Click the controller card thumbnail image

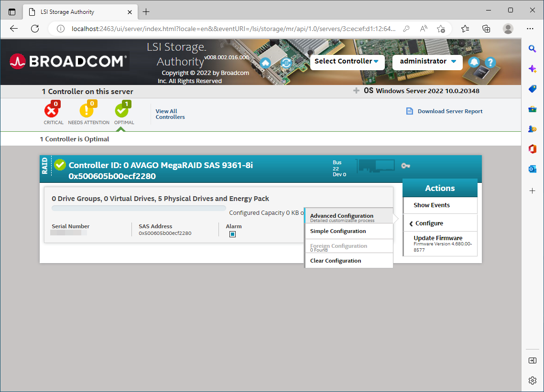tap(375, 165)
